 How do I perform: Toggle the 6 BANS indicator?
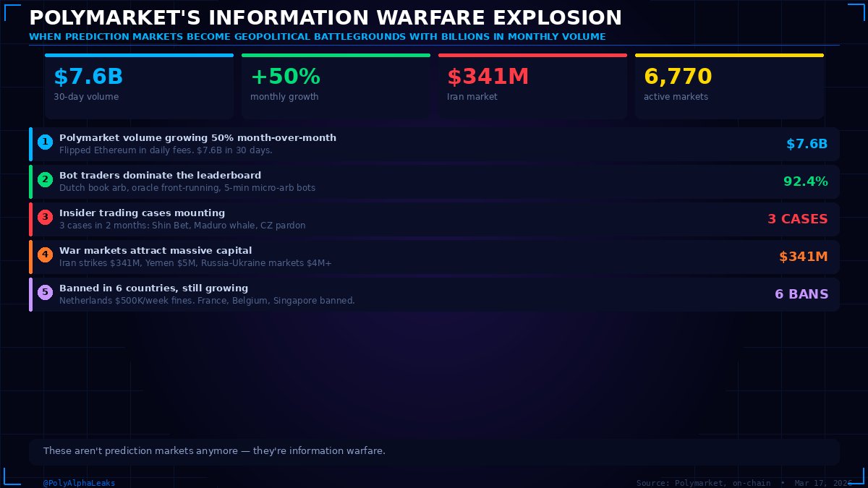801,294
